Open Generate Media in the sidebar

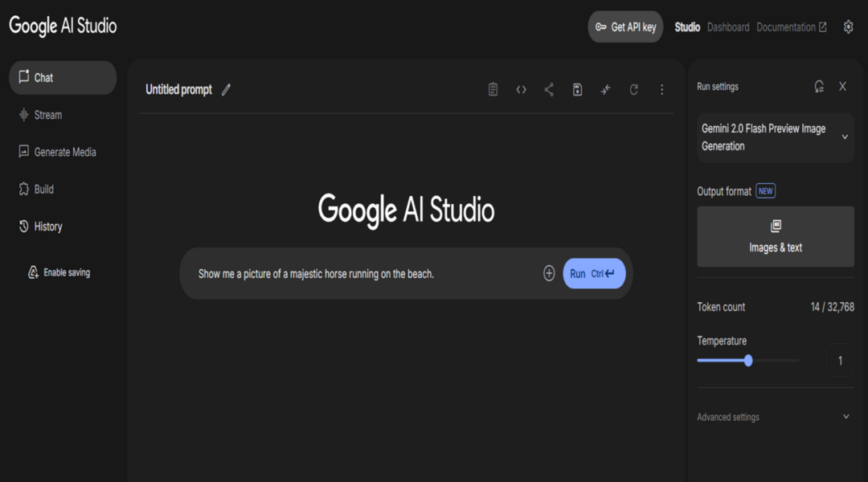click(x=64, y=152)
